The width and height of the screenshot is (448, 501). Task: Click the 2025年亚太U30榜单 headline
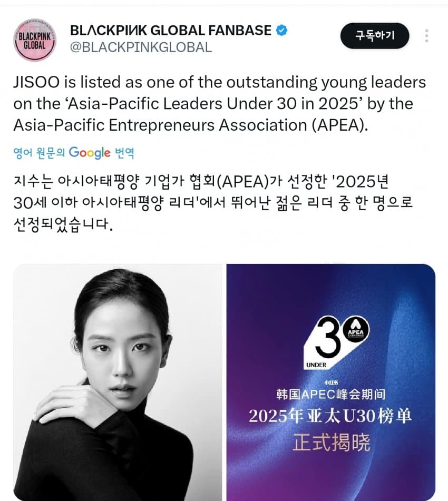tap(330, 416)
